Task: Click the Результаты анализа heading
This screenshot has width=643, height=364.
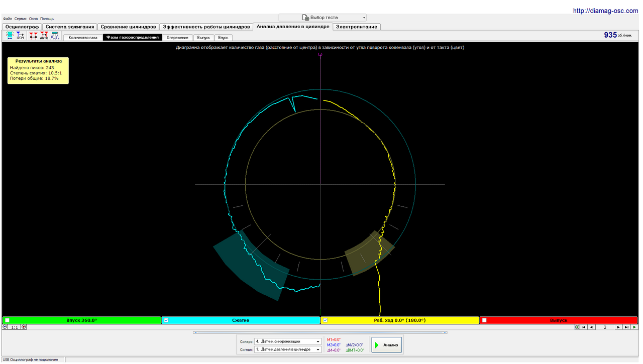Action: pos(39,61)
